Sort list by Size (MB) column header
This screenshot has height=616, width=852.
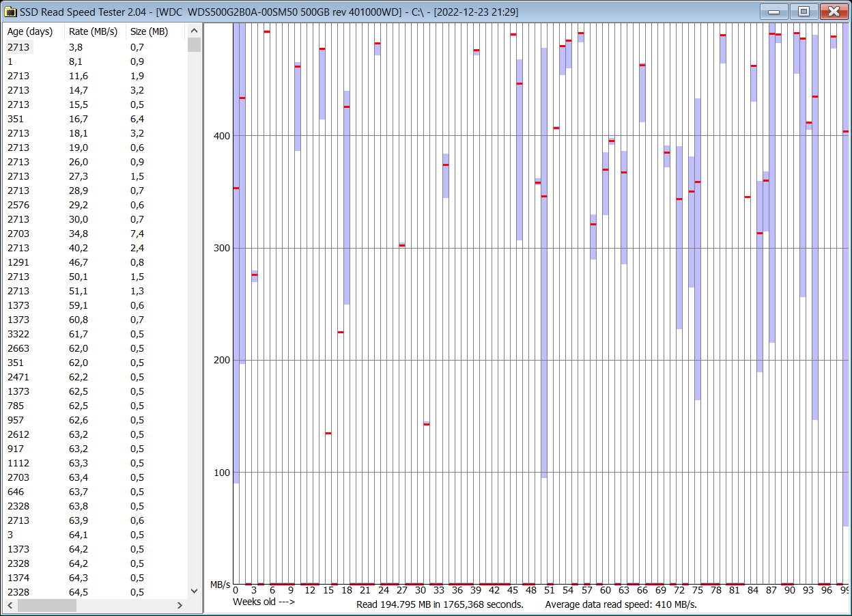tap(156, 31)
